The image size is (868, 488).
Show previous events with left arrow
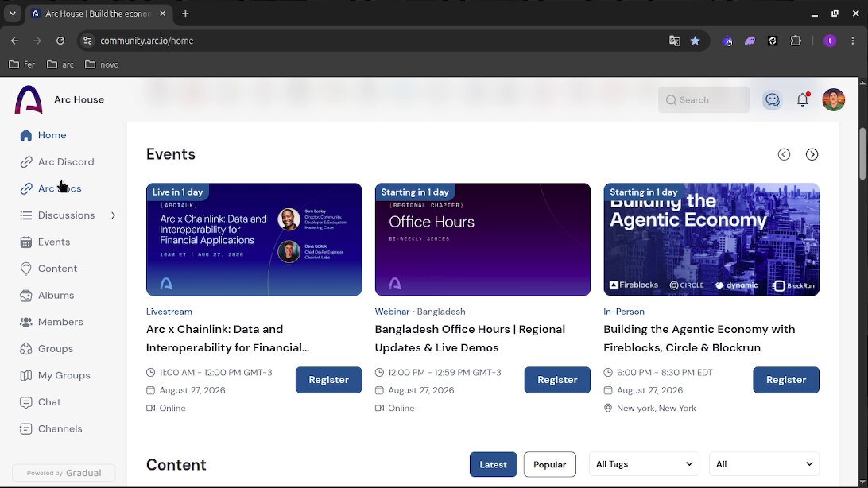coord(784,154)
